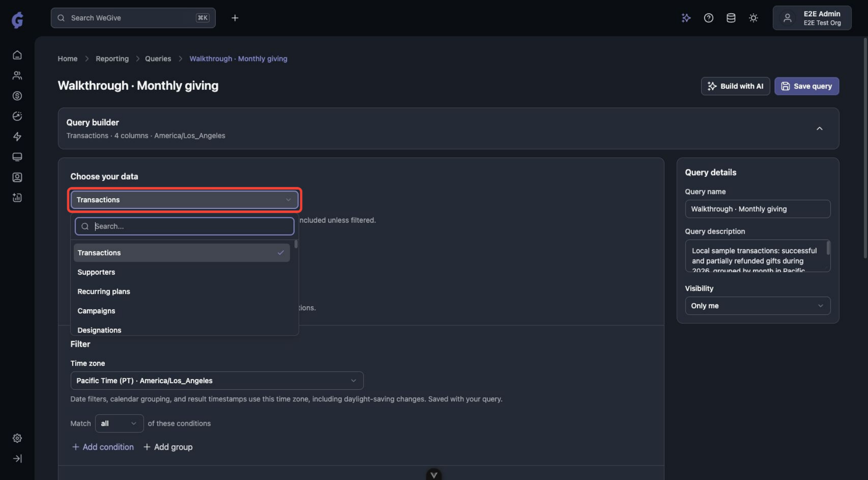
Task: Go to Queries breadcrumb
Action: coord(158,59)
